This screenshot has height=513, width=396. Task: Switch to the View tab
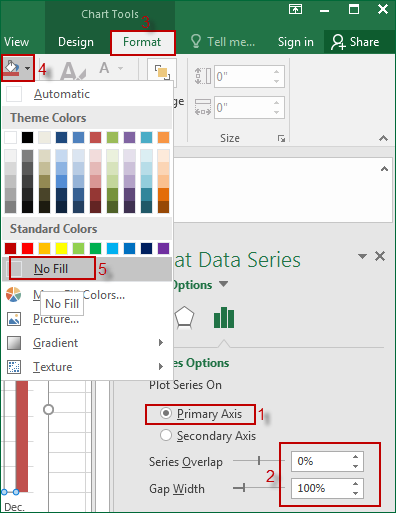16,42
